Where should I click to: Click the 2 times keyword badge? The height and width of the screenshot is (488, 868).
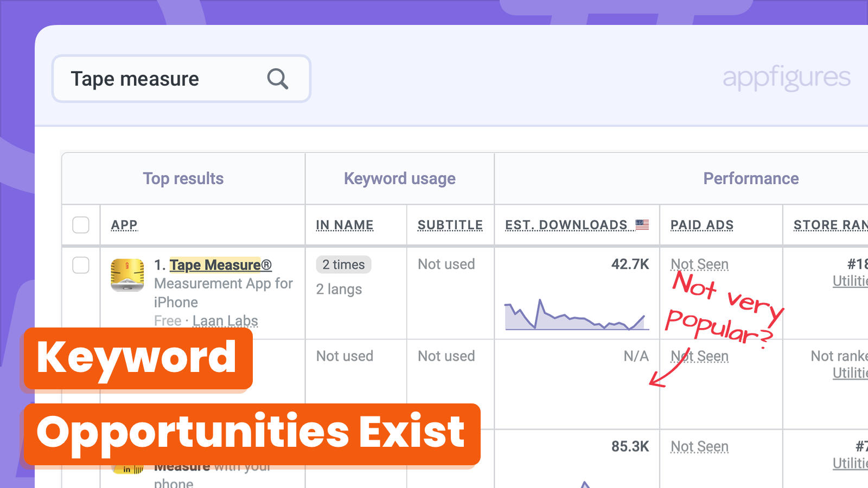coord(343,265)
